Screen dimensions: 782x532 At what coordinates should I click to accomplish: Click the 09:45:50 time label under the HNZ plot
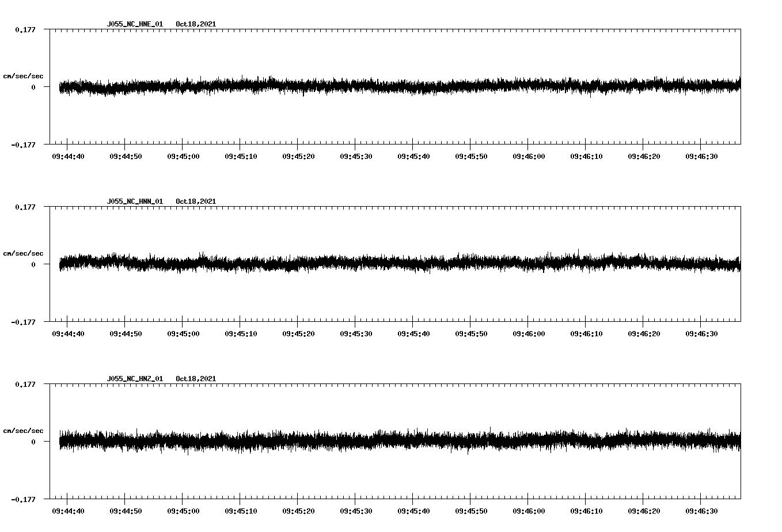(471, 511)
